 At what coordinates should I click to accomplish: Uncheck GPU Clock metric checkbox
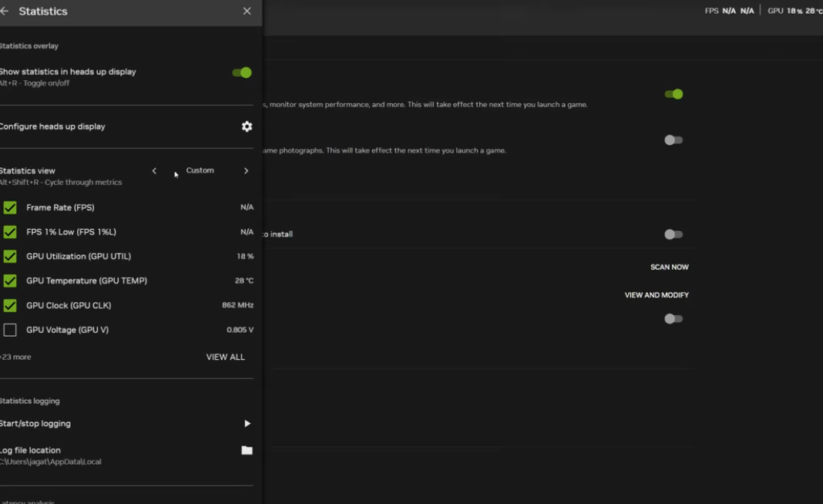tap(10, 306)
